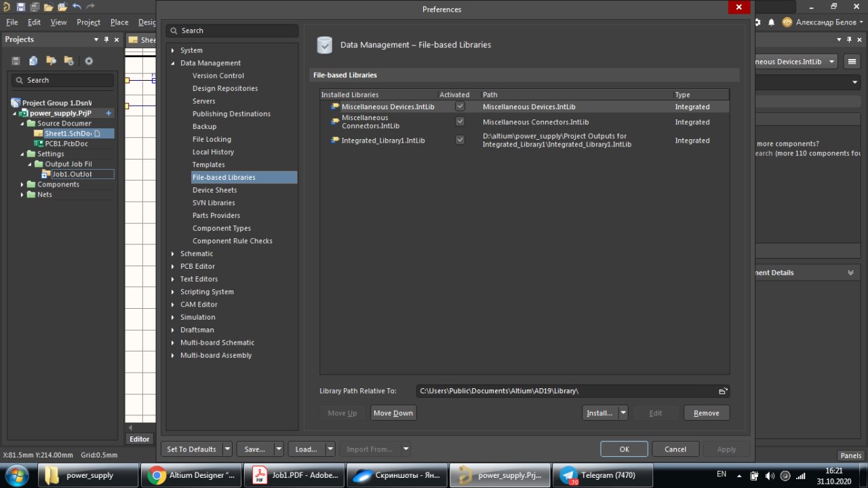Show hidden tray icons arrow

pyautogui.click(x=739, y=476)
